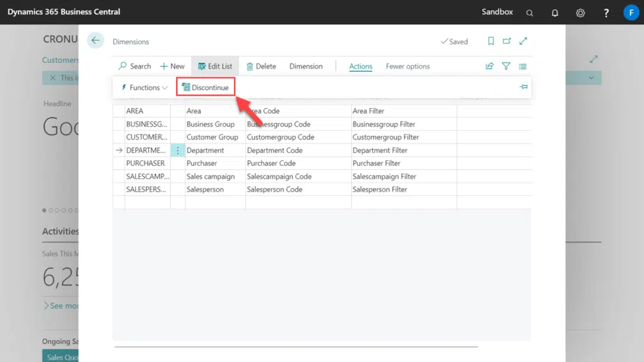Expand the page to full width
Screen dimensions: 644x362
pos(523,41)
